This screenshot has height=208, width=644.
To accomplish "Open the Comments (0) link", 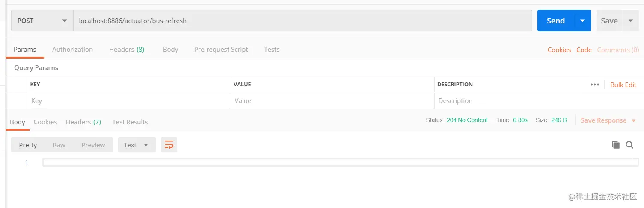I will (618, 50).
